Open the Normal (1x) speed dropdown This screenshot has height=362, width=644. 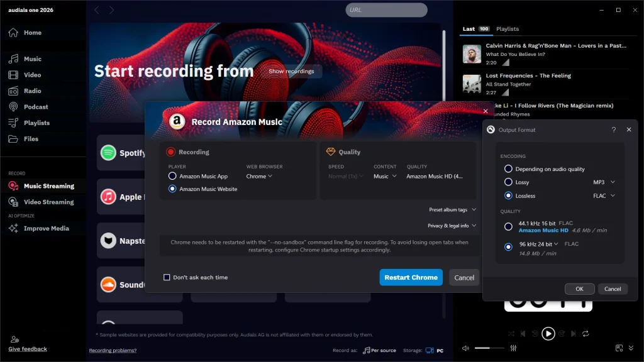pyautogui.click(x=345, y=176)
